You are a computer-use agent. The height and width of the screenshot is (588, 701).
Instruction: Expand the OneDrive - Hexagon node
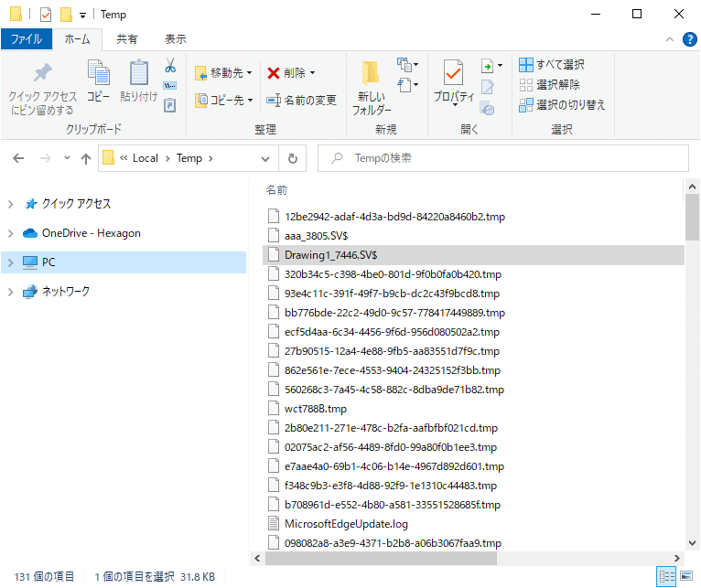coord(11,233)
